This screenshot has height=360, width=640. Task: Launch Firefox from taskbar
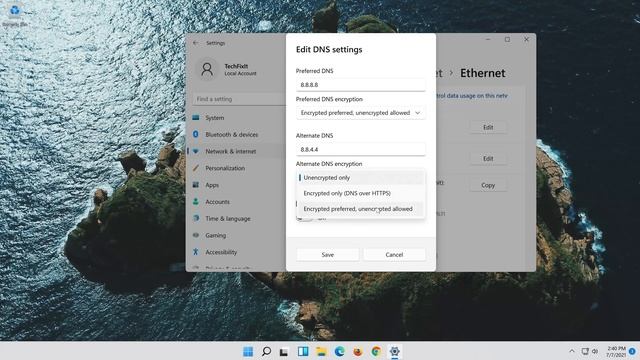click(x=358, y=351)
